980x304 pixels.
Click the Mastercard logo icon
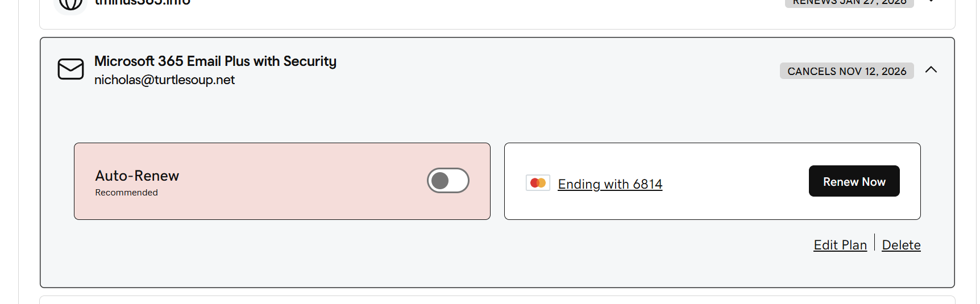pyautogui.click(x=538, y=183)
